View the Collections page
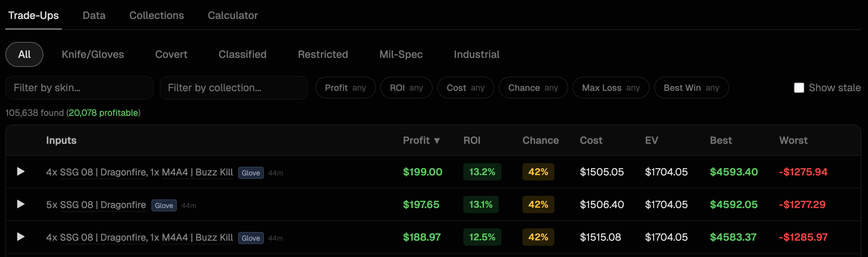This screenshot has width=868, height=257. [x=156, y=15]
